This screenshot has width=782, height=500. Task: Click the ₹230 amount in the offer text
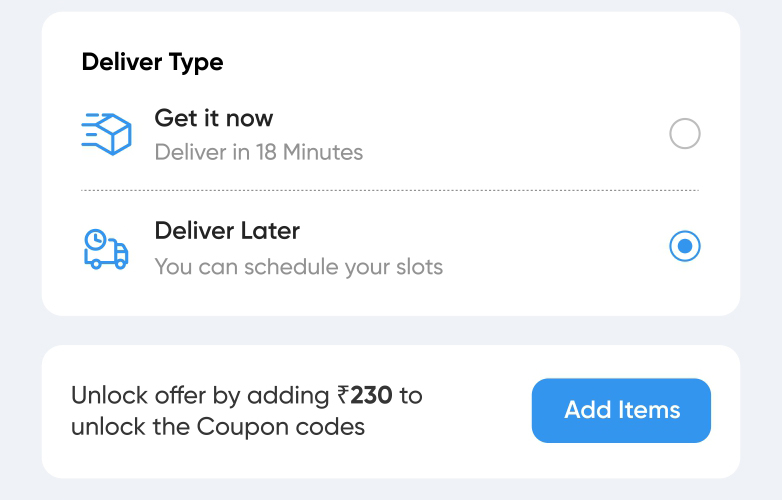coord(371,395)
